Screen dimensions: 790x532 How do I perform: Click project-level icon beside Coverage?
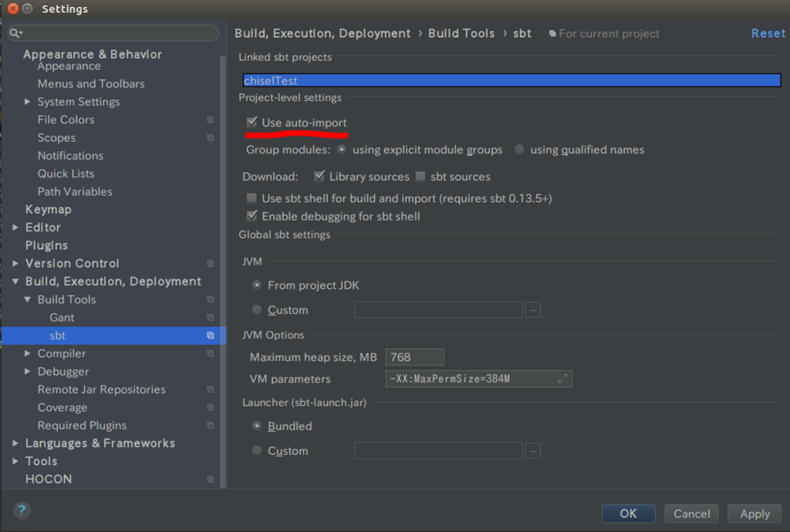[210, 407]
